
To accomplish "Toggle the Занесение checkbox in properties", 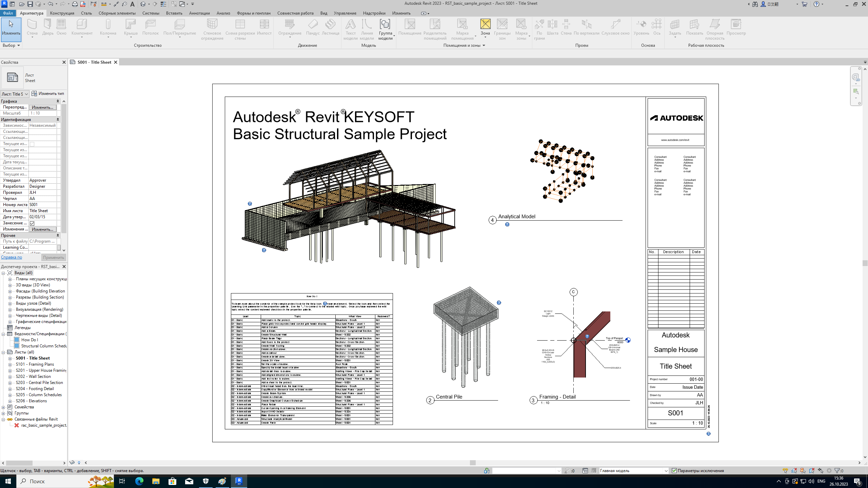I will pos(32,223).
